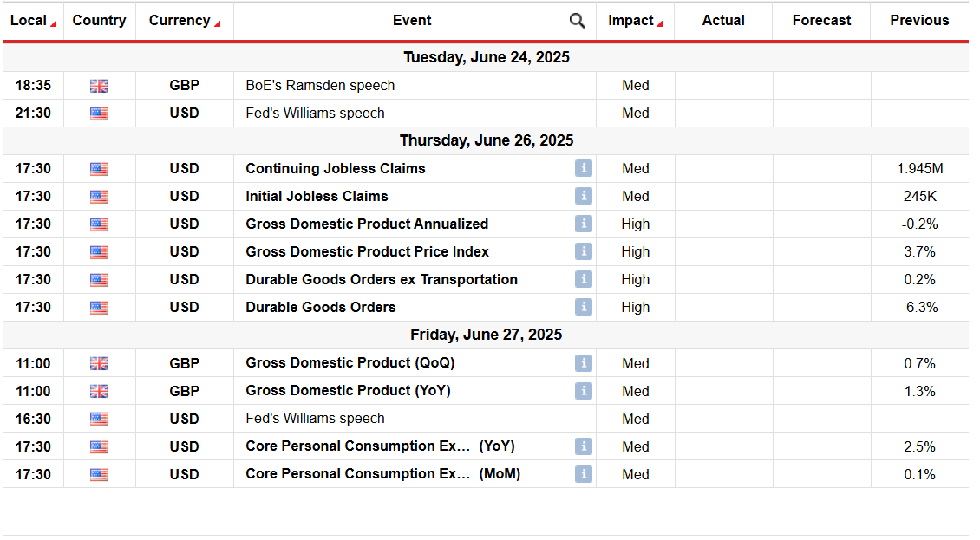980x540 pixels.
Task: Click the Thursday, June 26, 2025 date header
Action: click(486, 141)
